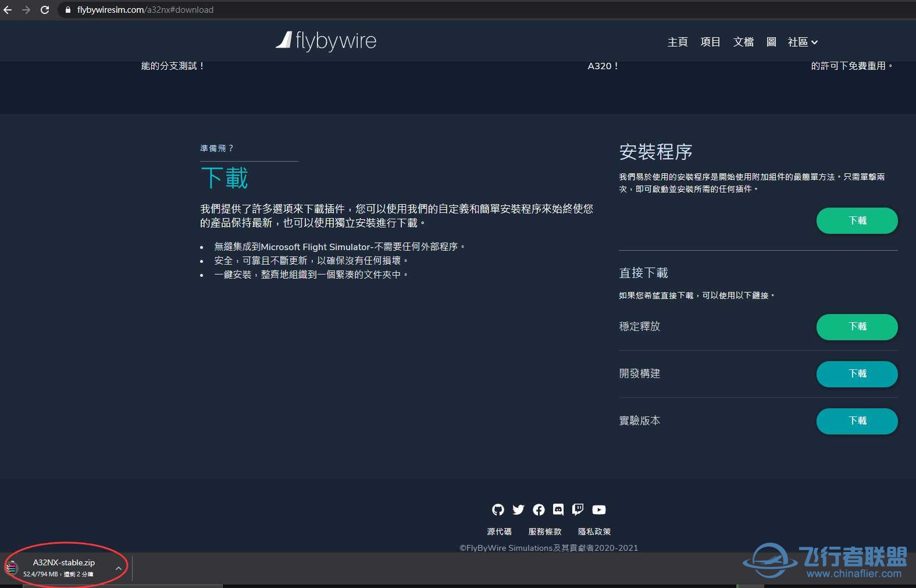Click the zip file icon in download bar

coord(11,568)
